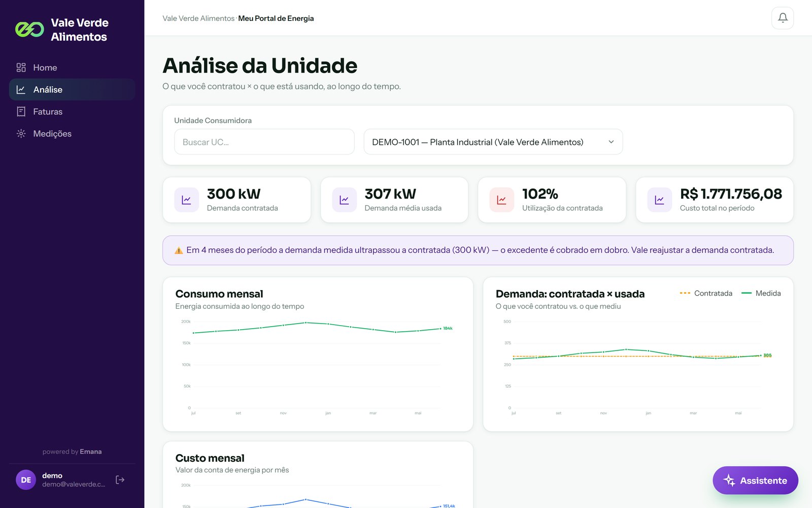Click Meu Portal de Energia breadcrumb
Viewport: 812px width, 508px height.
pos(276,18)
